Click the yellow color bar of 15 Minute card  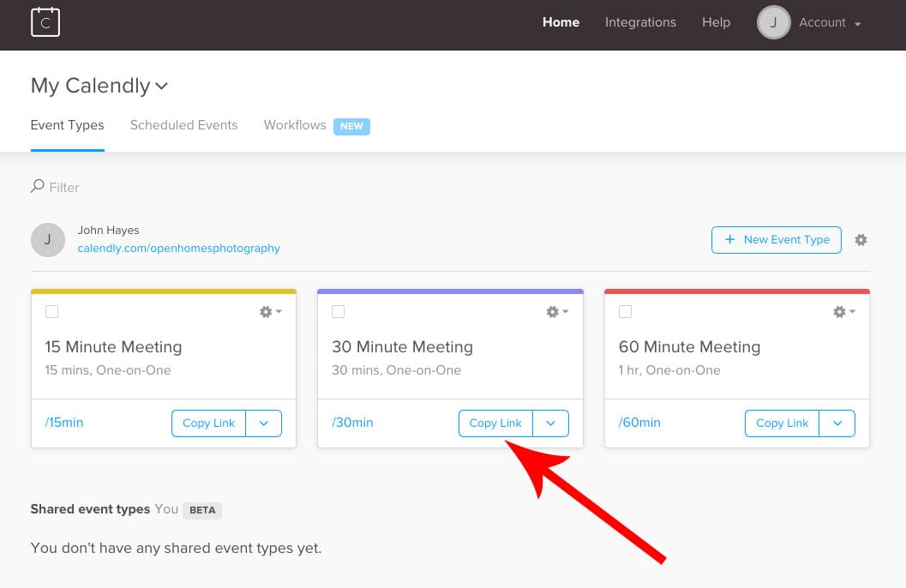(164, 291)
